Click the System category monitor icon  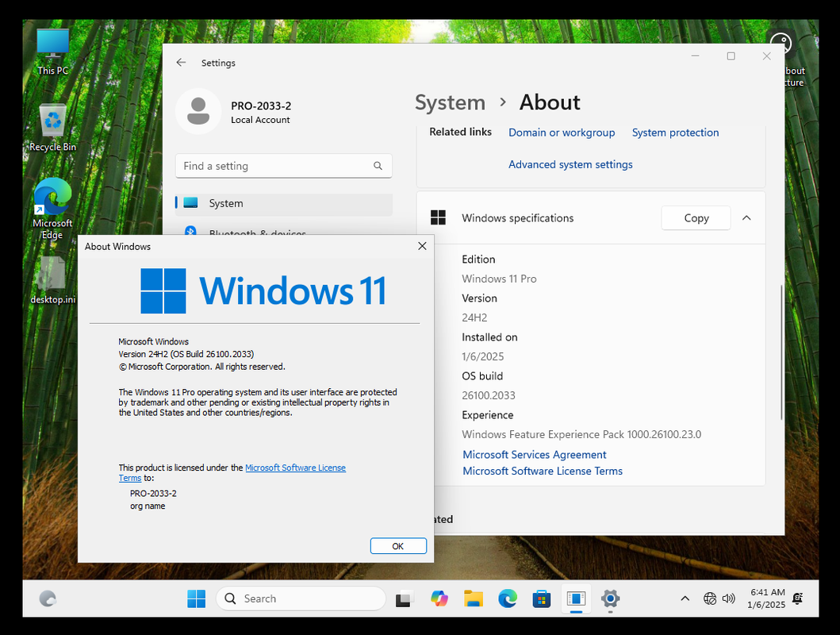pyautogui.click(x=190, y=203)
